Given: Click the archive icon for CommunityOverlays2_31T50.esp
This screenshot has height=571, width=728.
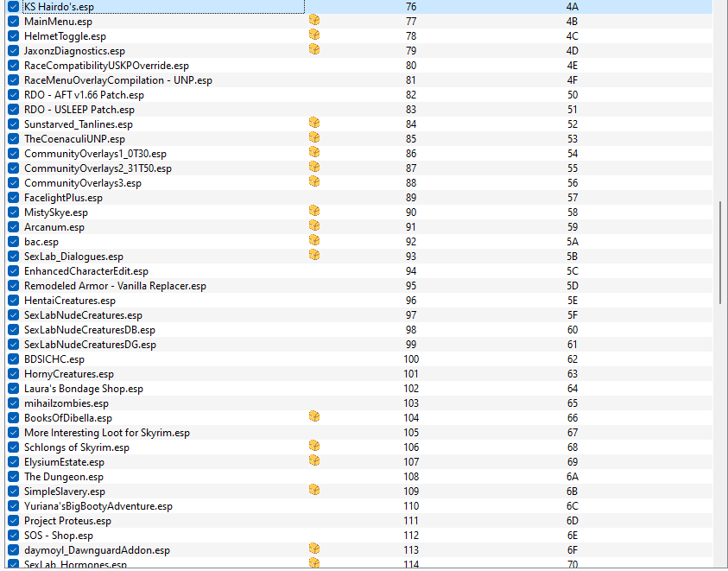Looking at the screenshot, I should pyautogui.click(x=314, y=167).
